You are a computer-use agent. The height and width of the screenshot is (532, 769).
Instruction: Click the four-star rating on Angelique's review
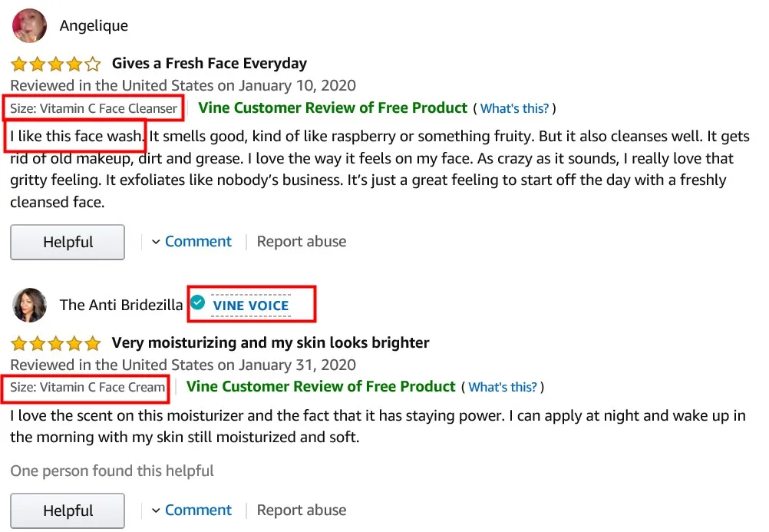[x=55, y=64]
